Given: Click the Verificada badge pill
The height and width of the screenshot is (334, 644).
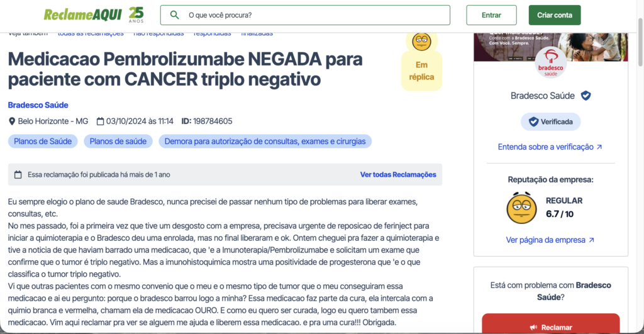Looking at the screenshot, I should pyautogui.click(x=550, y=121).
